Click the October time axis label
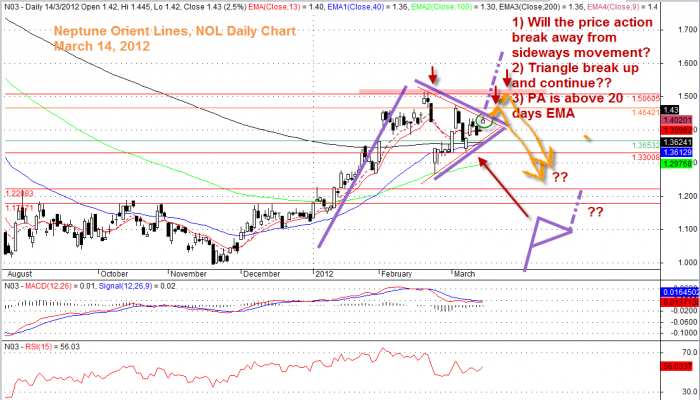Image resolution: width=700 pixels, height=400 pixels. point(114,274)
